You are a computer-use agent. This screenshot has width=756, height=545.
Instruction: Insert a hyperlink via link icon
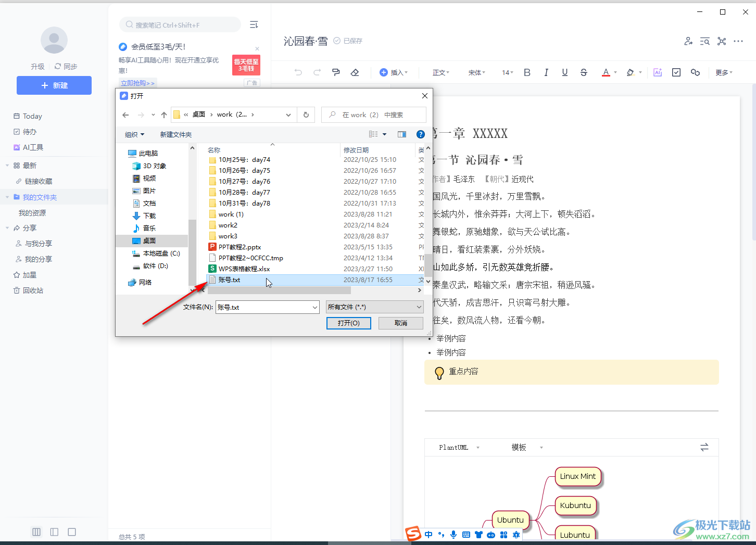coord(695,72)
